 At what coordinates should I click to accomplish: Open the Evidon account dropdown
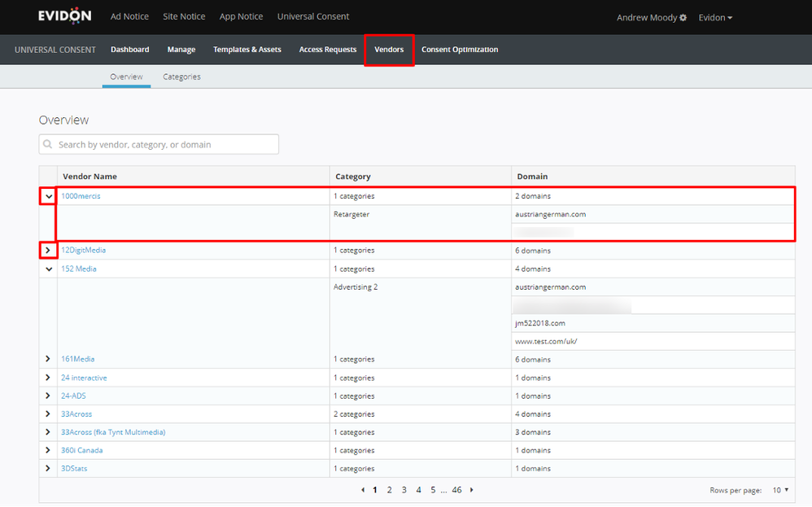[715, 18]
